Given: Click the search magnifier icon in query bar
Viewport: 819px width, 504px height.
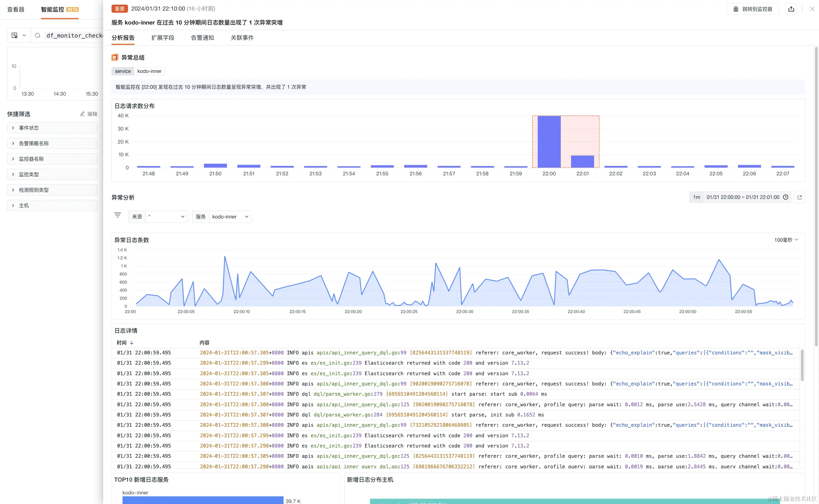Looking at the screenshot, I should point(38,35).
